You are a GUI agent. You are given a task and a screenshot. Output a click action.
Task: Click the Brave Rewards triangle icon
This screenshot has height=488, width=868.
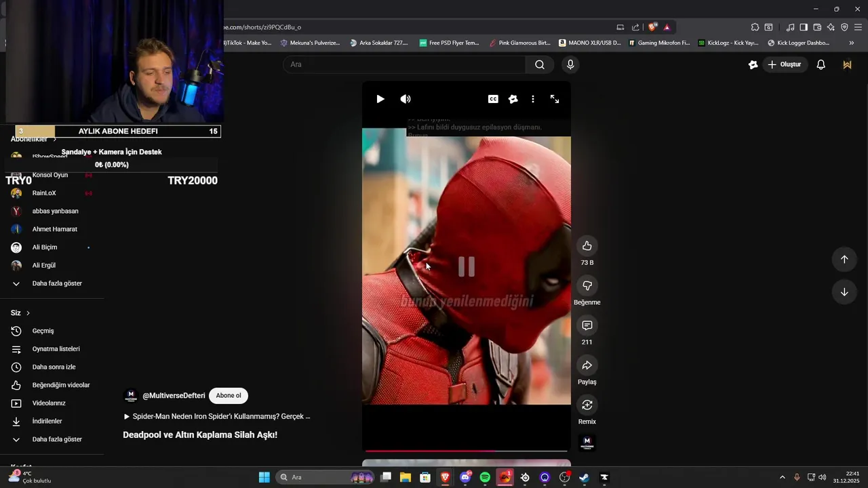click(667, 27)
